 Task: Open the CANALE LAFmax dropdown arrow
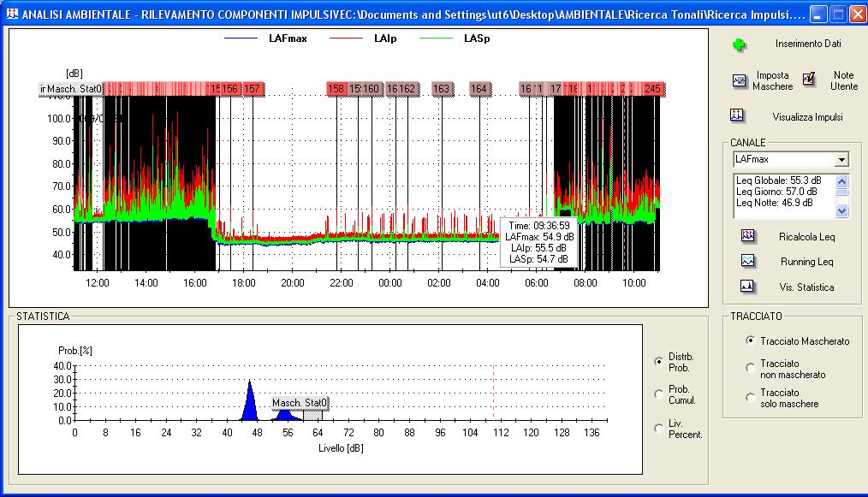click(x=841, y=159)
